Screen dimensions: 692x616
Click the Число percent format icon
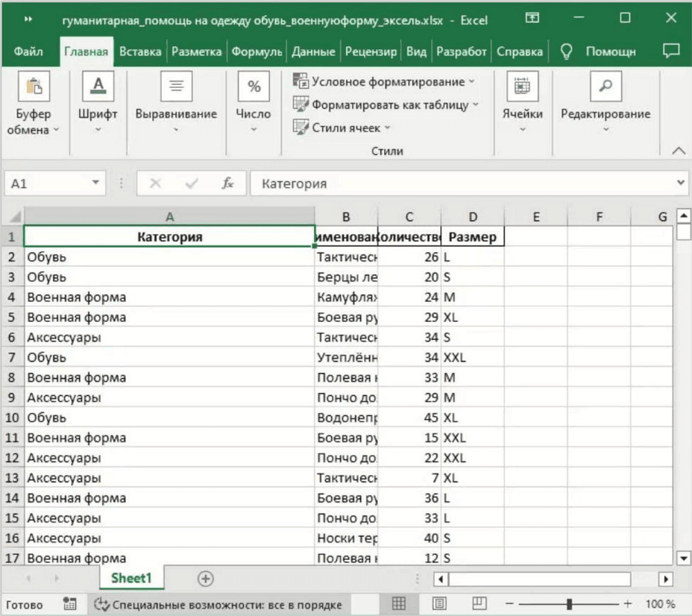[253, 87]
